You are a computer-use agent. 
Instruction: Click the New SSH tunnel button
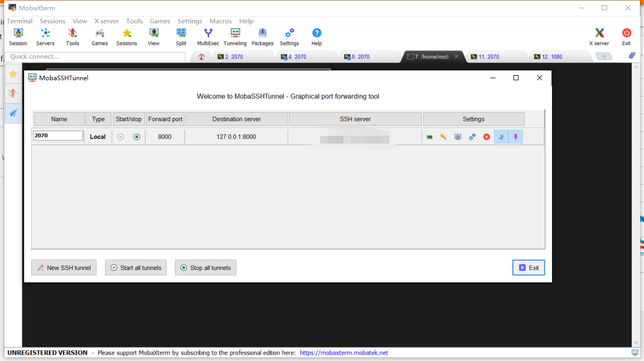[64, 267]
